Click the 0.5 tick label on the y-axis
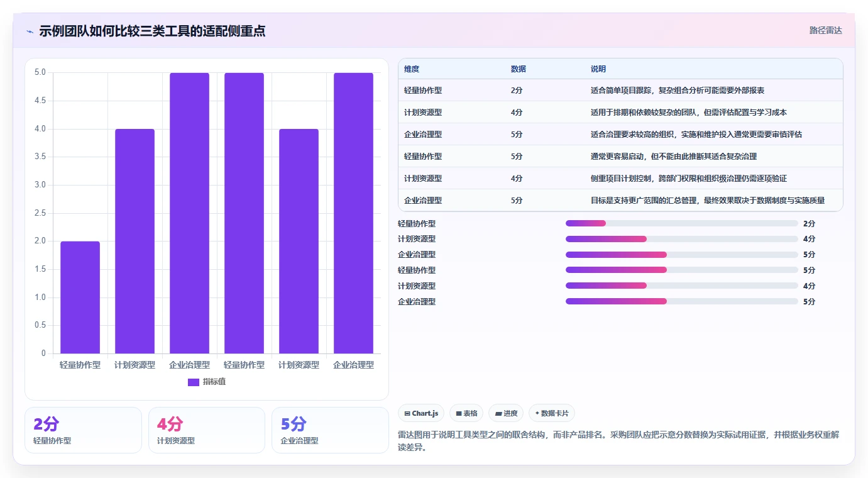Screen dimensions: 868x478 coord(40,325)
